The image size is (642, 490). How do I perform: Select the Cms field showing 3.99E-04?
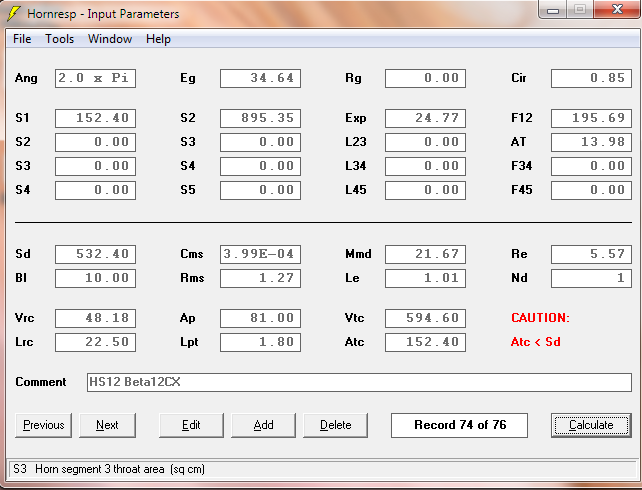[x=260, y=254]
